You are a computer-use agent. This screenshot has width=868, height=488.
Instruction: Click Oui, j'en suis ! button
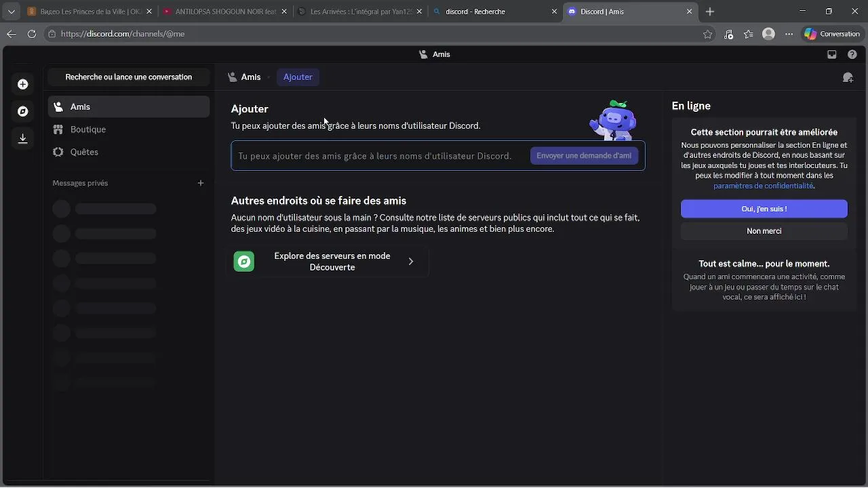764,209
